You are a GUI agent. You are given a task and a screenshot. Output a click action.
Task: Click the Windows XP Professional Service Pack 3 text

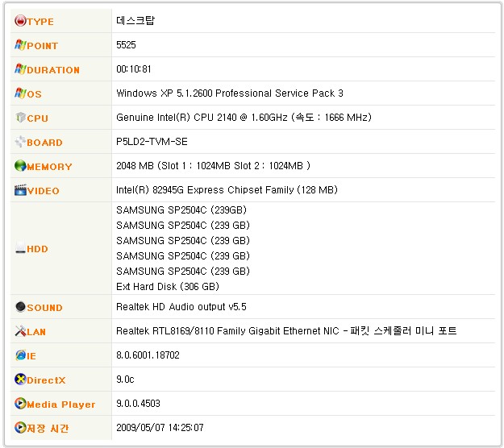click(230, 93)
